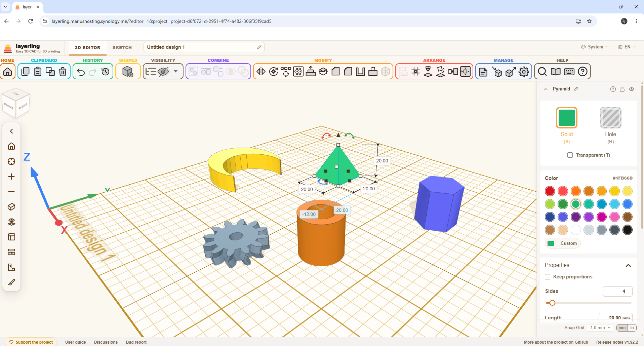Image resolution: width=644 pixels, height=346 pixels.
Task: Adjust the Sides slider handle
Action: pyautogui.click(x=552, y=303)
